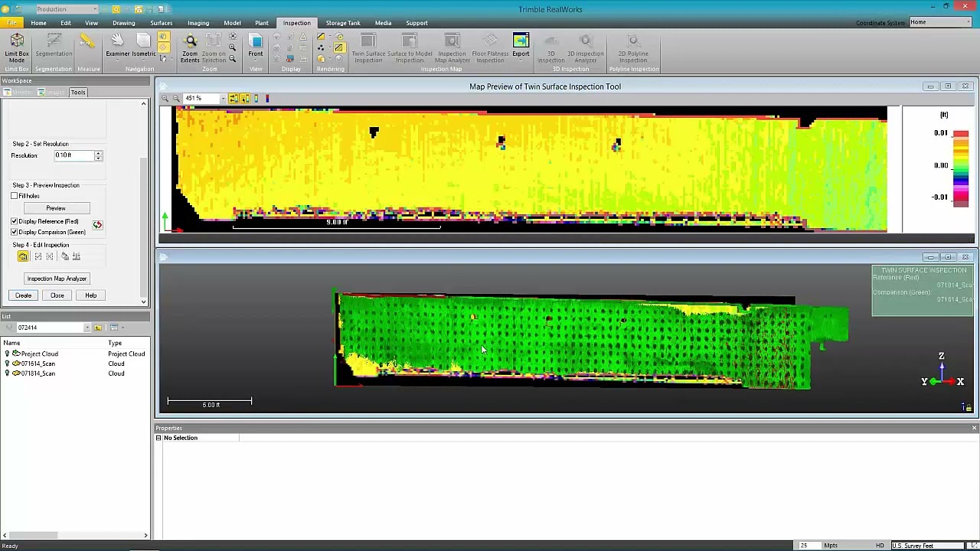Open Twin Surface Inspection tool
The width and height of the screenshot is (980, 551).
(x=368, y=47)
